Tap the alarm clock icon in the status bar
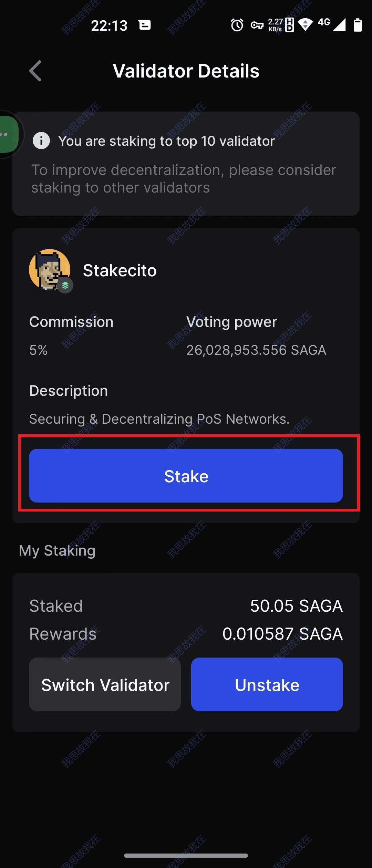The image size is (372, 868). coord(237,25)
